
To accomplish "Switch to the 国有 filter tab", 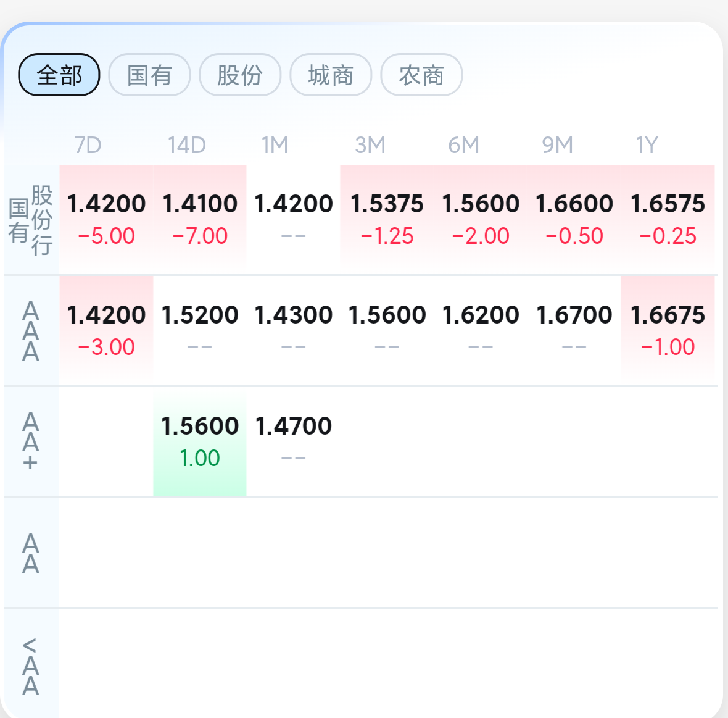I will pos(149,75).
